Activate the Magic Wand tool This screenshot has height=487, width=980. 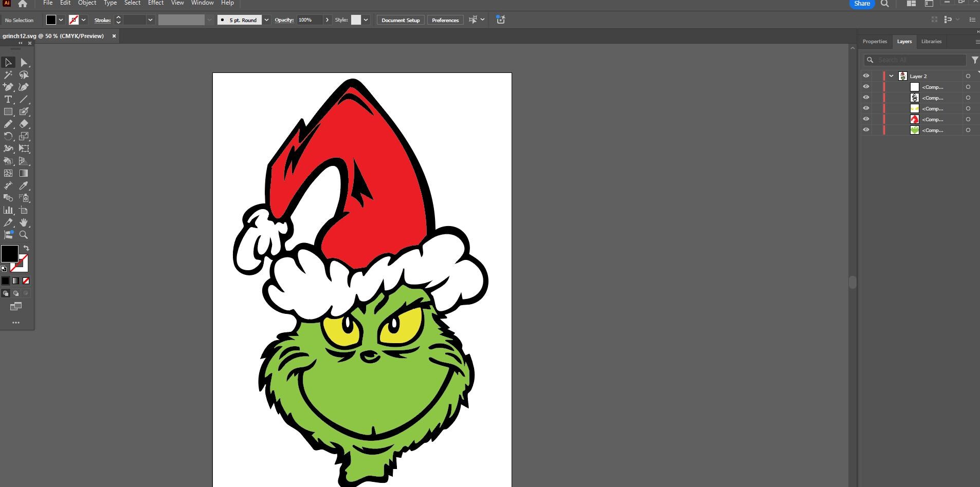pos(8,74)
